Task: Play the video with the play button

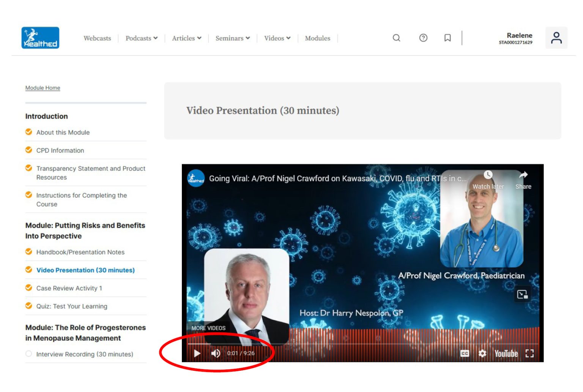Action: coord(197,353)
